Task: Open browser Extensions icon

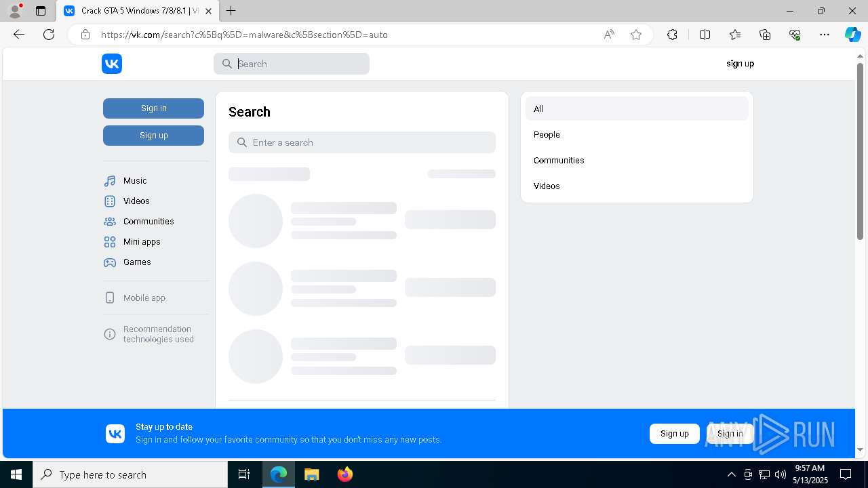Action: [672, 35]
